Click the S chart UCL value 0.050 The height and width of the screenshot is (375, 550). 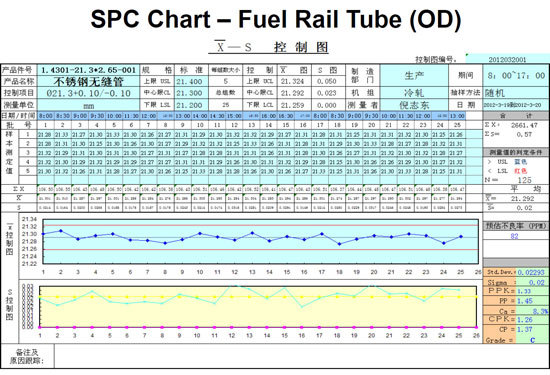(328, 81)
